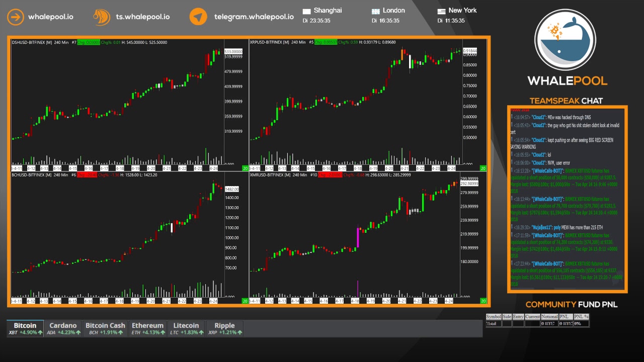Select the Ethereum ETH ticker tab
644x362 pixels.
tap(147, 328)
